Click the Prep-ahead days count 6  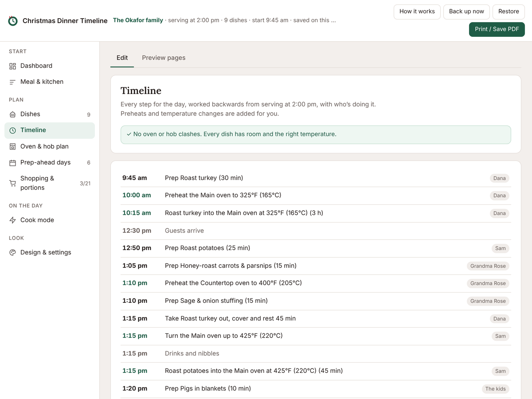pyautogui.click(x=89, y=163)
